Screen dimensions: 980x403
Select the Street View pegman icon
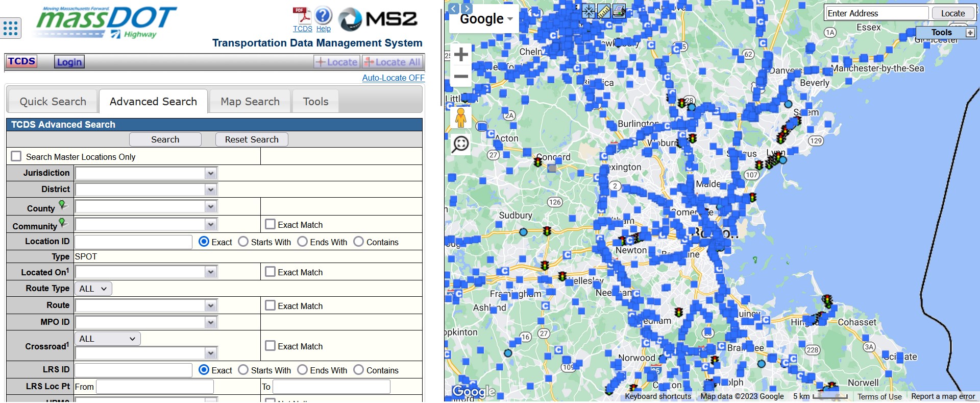[x=460, y=118]
